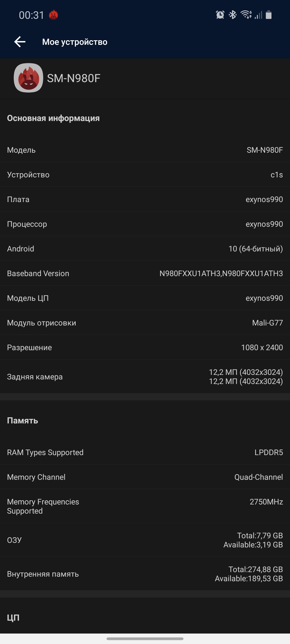Tap the alarm clock status icon

[x=220, y=15]
